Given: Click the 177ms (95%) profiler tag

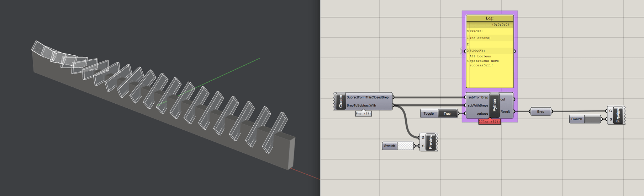Looking at the screenshot, I should pos(489,121).
